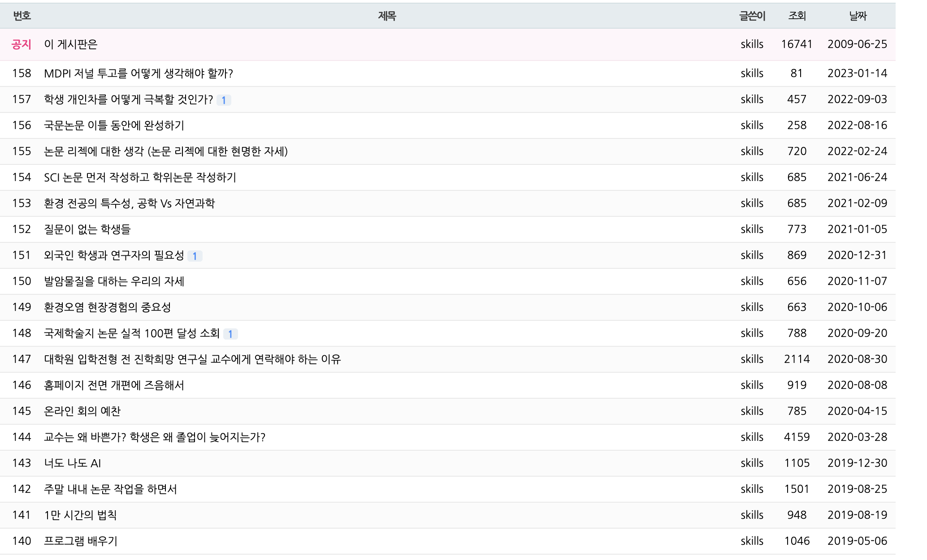Screen dimensions: 927x560
Task: Open post '외국인 학생과 연구자의 필요성'
Action: (x=114, y=255)
